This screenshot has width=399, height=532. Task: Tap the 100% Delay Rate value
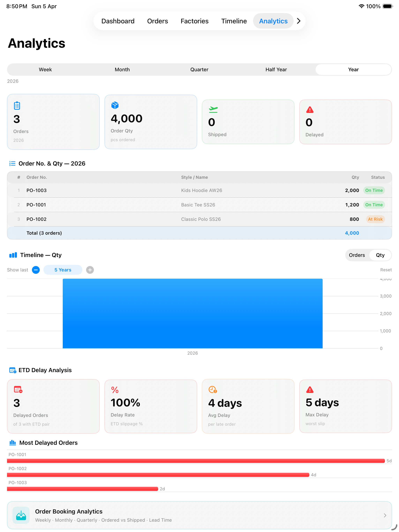(x=125, y=403)
